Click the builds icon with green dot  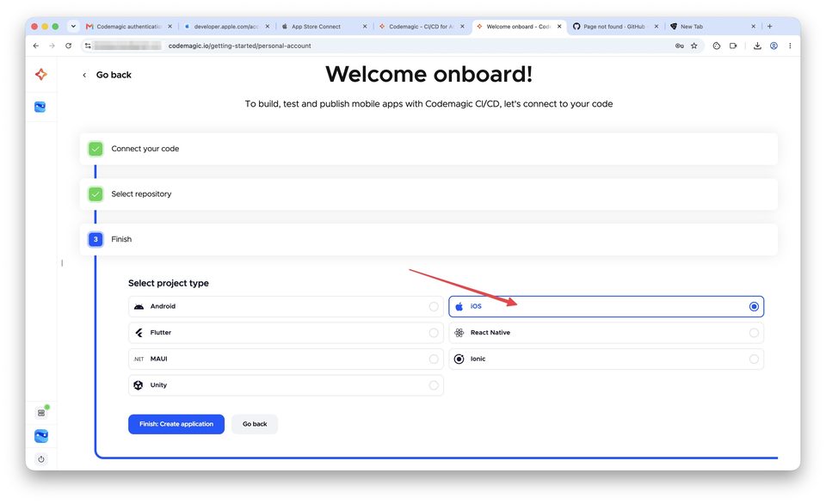point(41,412)
